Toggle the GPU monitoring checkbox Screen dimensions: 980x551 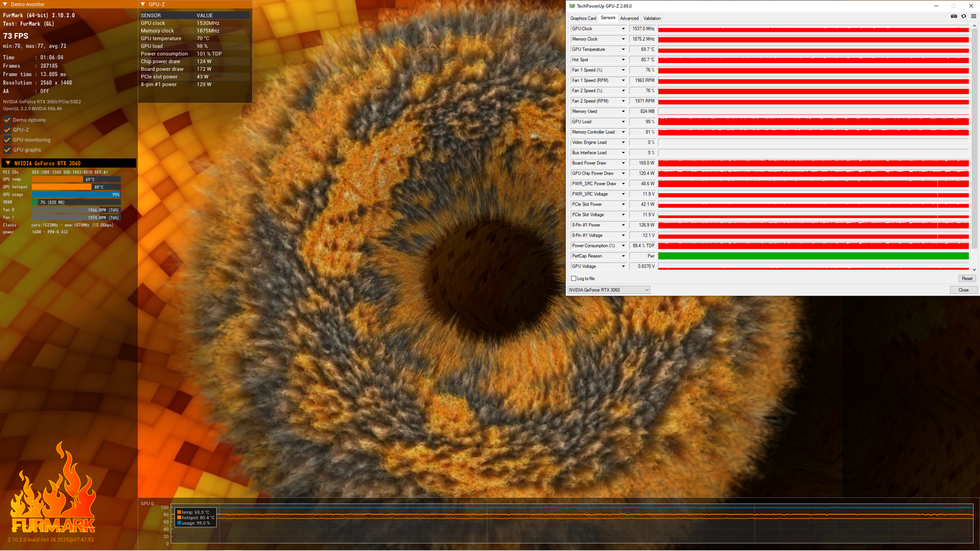click(x=7, y=140)
